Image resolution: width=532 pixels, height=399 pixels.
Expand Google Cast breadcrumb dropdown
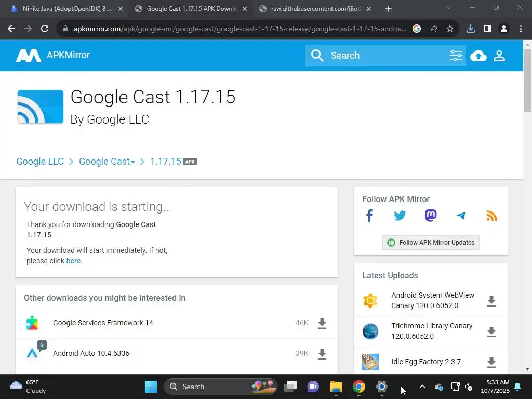point(133,162)
